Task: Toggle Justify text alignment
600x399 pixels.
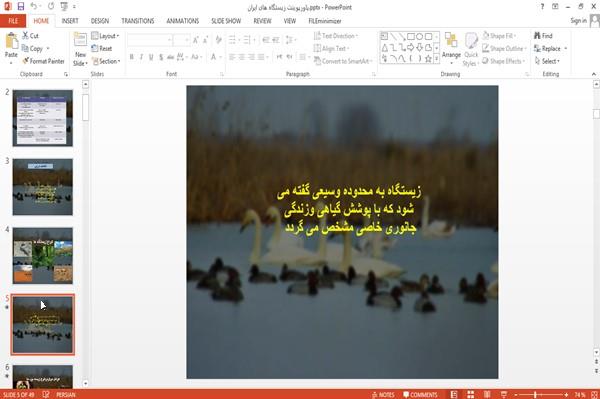Action: coord(261,57)
